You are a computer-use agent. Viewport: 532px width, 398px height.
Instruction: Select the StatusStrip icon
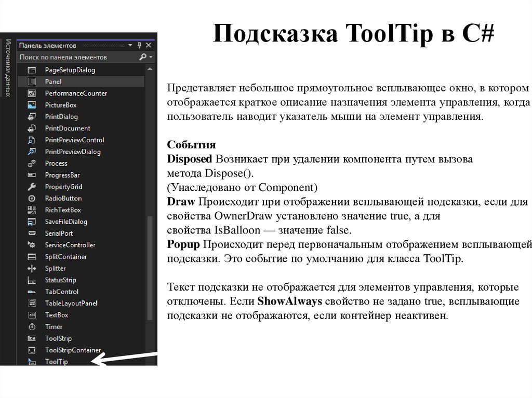tap(32, 280)
